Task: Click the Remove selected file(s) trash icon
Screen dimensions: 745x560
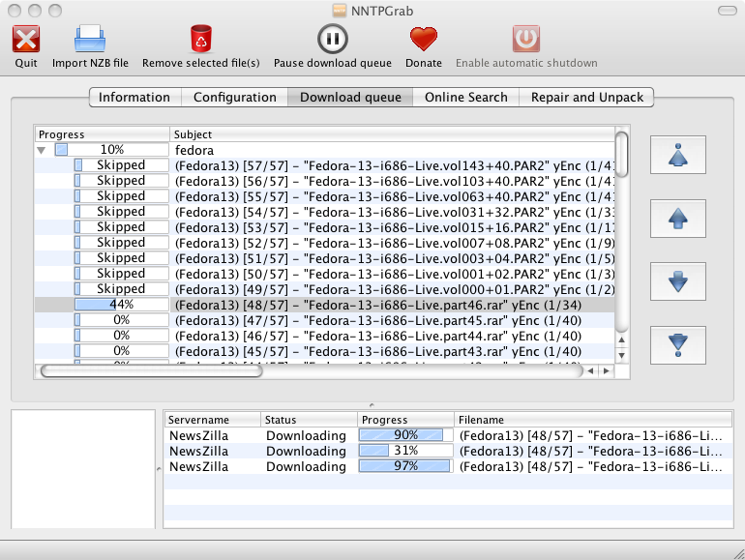Action: click(x=201, y=40)
